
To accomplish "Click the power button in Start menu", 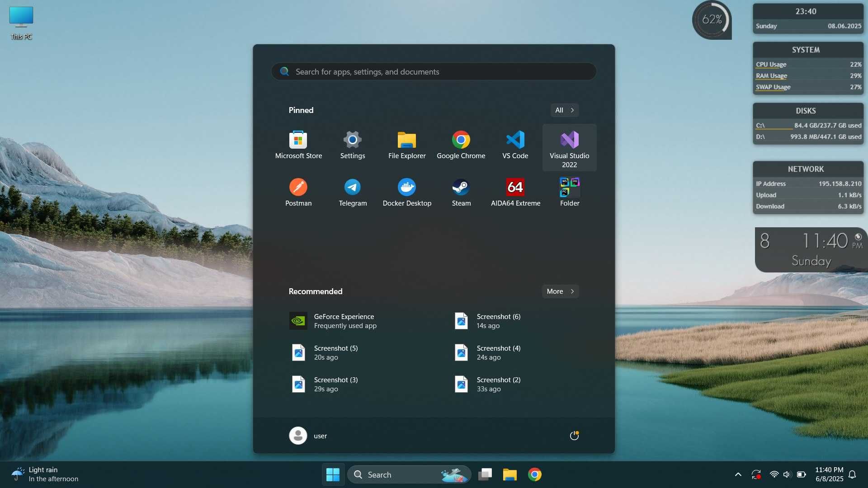I will (x=574, y=436).
